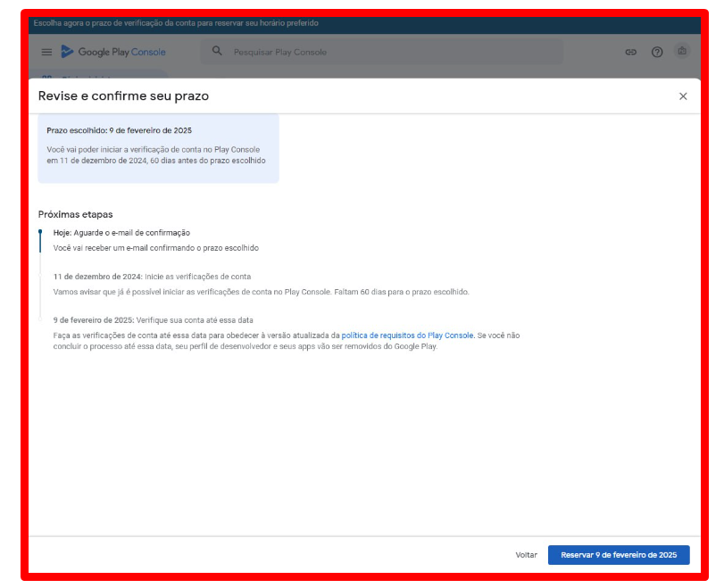Open the developer account avatar icon
The image size is (724, 588).
click(x=683, y=52)
